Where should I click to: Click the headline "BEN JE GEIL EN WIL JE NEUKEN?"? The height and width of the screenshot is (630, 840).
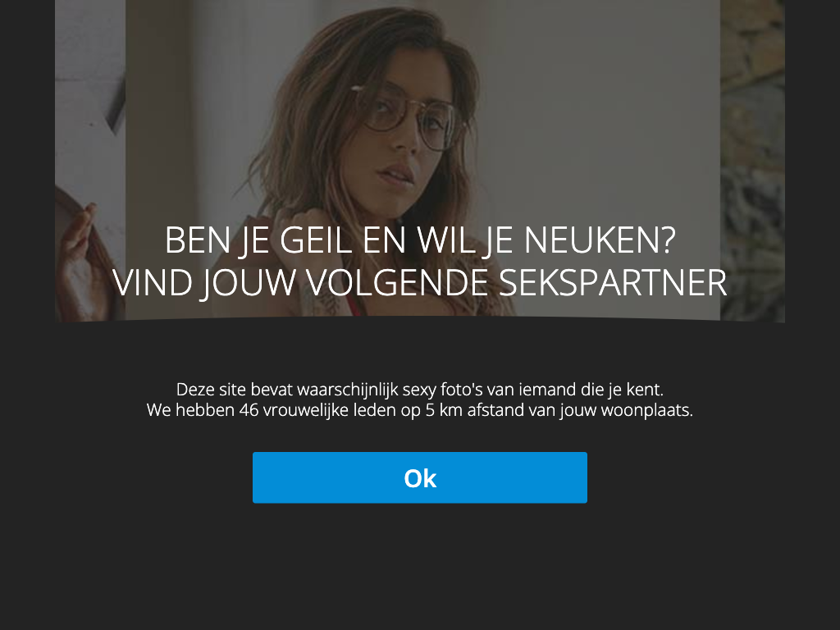coord(420,240)
